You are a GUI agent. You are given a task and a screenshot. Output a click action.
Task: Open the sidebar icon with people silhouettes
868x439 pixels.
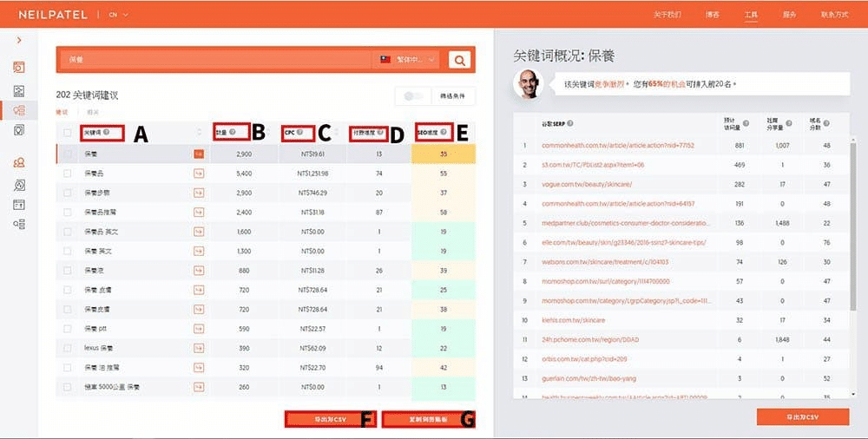[19, 162]
